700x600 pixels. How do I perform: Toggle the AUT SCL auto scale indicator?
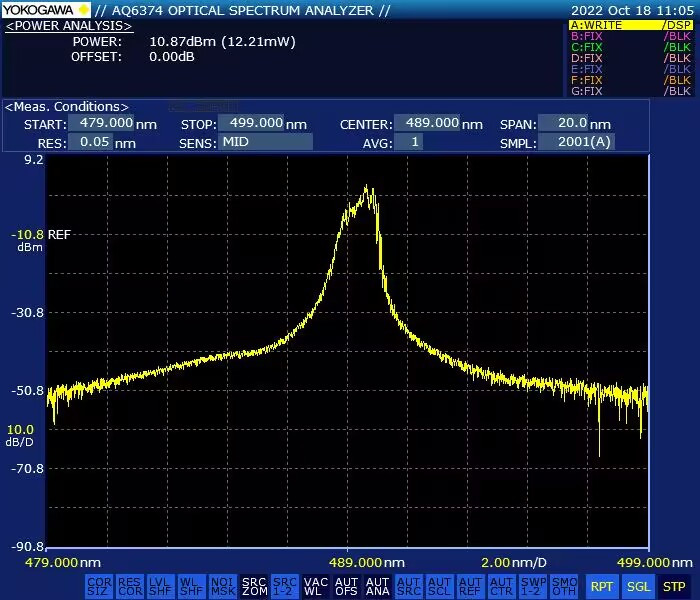pos(439,586)
